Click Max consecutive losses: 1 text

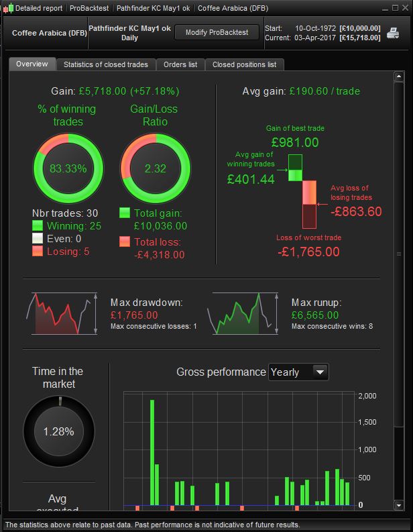click(154, 327)
